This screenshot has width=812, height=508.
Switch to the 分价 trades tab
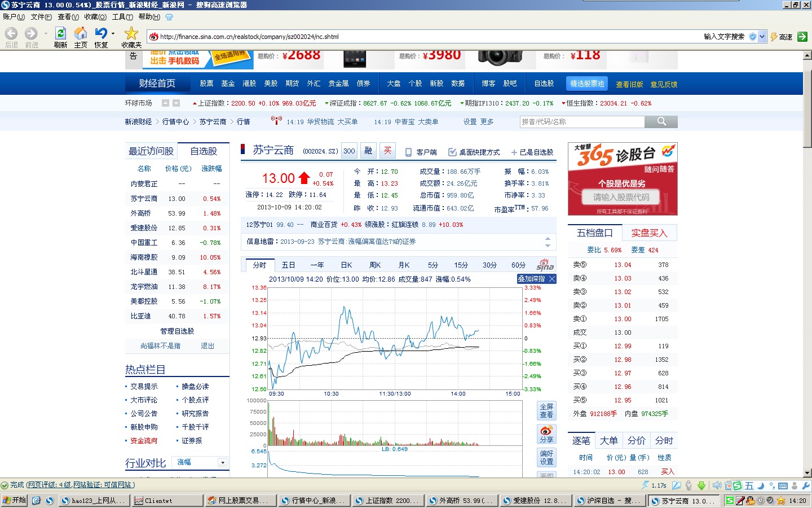coord(636,440)
